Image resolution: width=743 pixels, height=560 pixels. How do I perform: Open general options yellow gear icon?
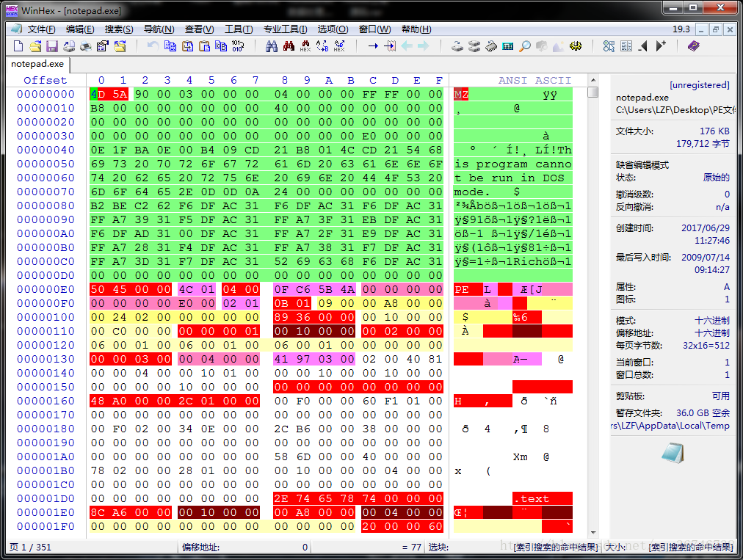(x=576, y=46)
